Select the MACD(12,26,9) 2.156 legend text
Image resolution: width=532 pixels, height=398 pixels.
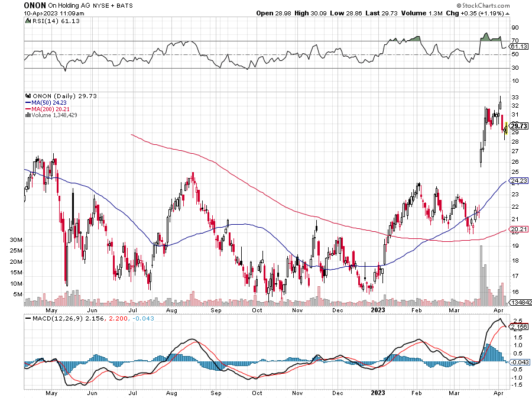pyautogui.click(x=68, y=319)
